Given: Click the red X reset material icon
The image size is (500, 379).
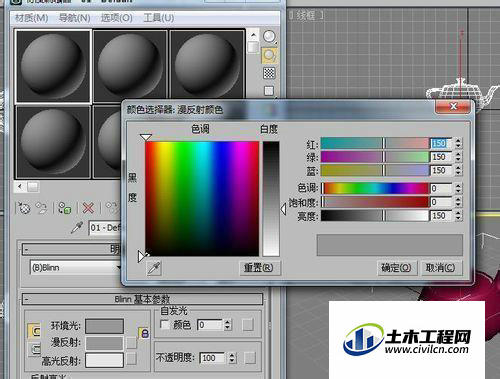Looking at the screenshot, I should coord(88,208).
